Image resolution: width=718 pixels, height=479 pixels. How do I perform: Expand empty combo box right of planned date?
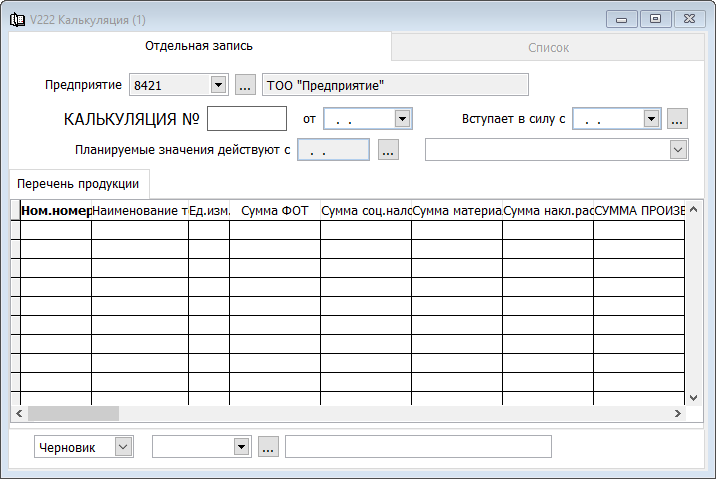679,150
